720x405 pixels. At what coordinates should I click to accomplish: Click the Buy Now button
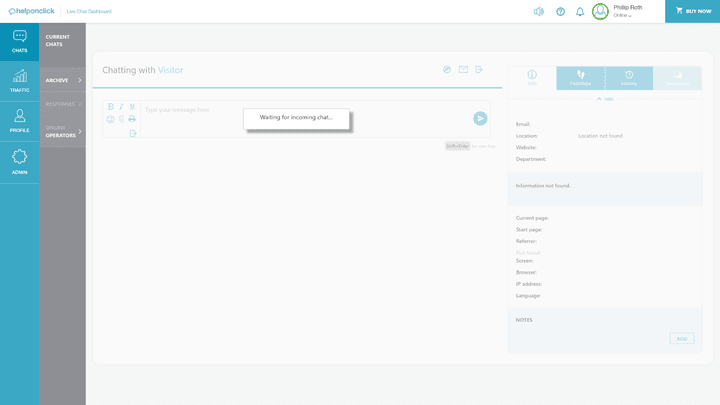click(x=692, y=11)
